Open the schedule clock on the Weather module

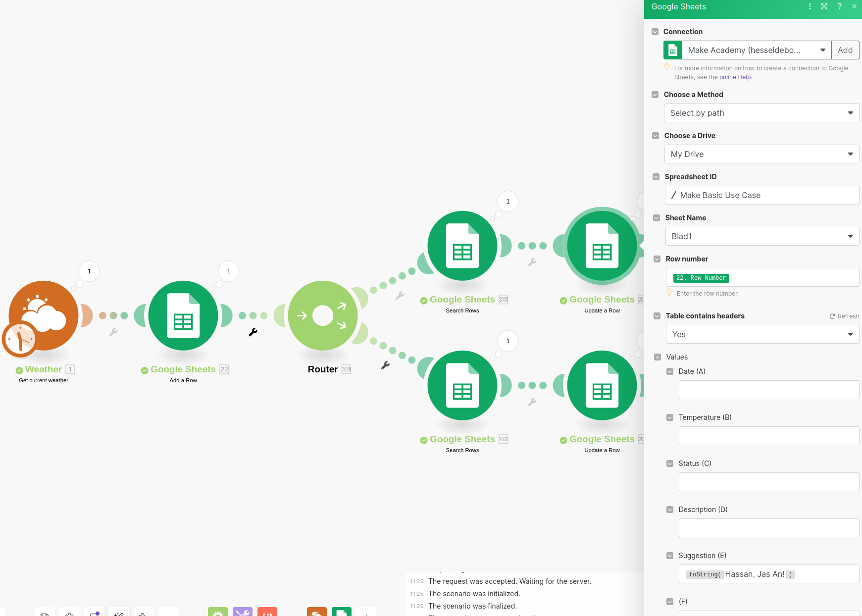20,339
